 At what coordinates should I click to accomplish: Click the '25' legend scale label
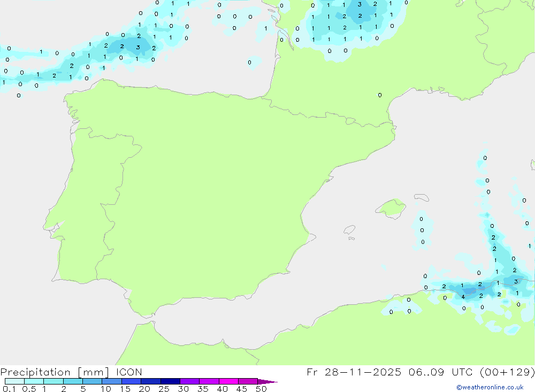point(164,389)
